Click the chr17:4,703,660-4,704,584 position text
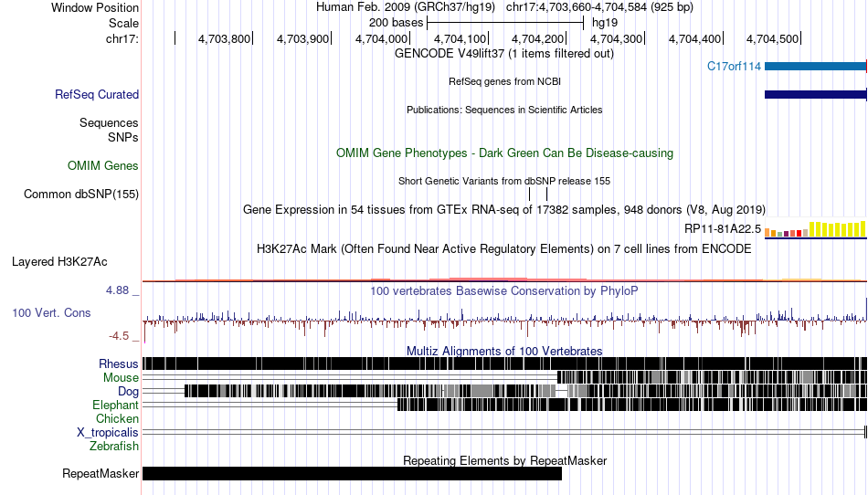The height and width of the screenshot is (495, 868). pos(599,7)
